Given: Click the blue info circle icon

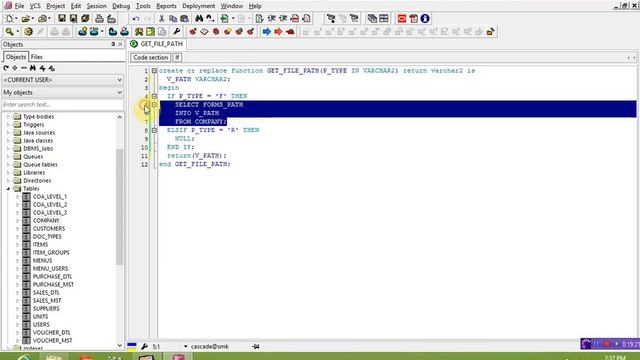Looking at the screenshot, I should (x=425, y=18).
